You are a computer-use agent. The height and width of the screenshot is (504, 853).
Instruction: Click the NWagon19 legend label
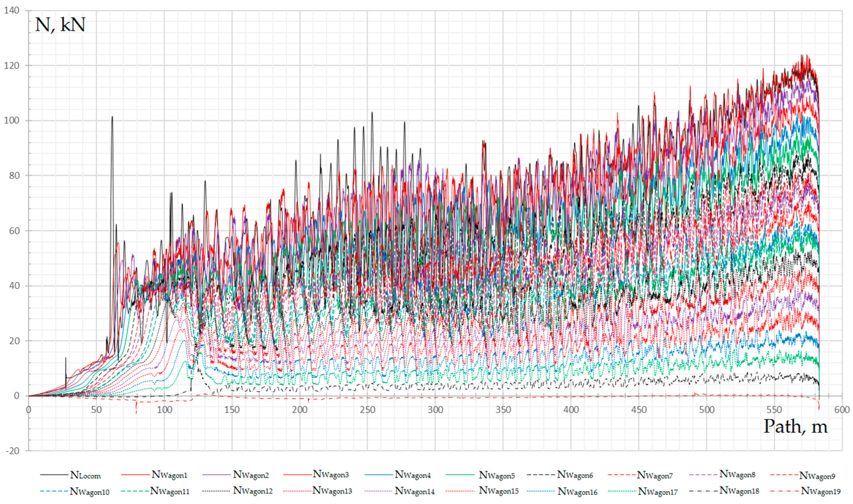[x=820, y=491]
